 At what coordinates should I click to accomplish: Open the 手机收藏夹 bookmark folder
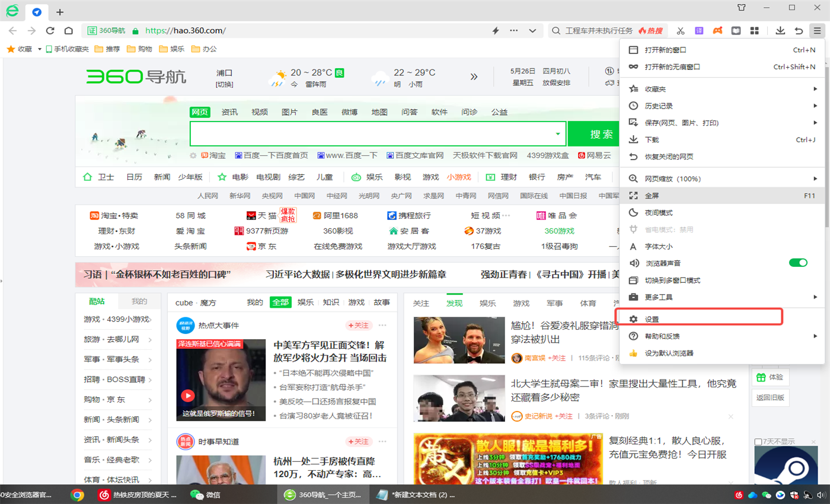click(67, 49)
